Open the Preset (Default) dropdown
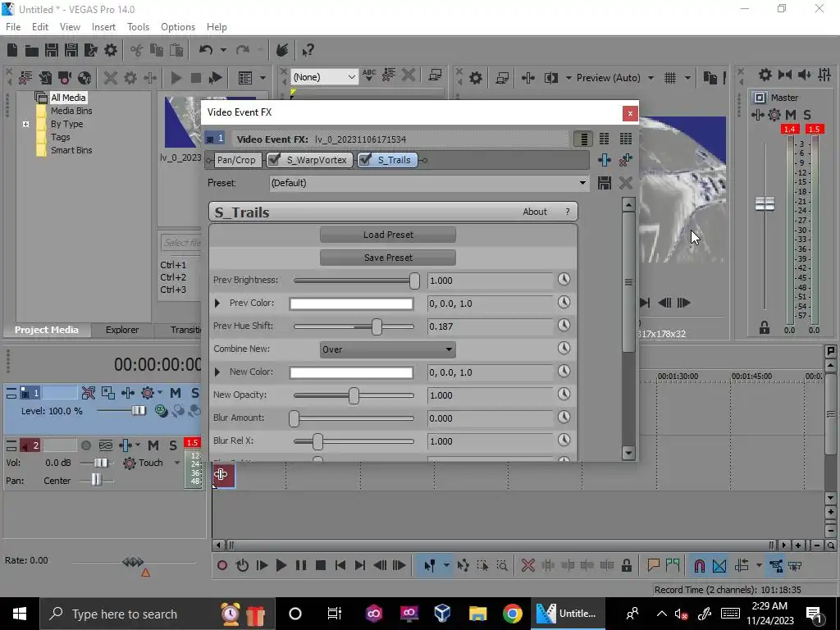840x630 pixels. (428, 183)
